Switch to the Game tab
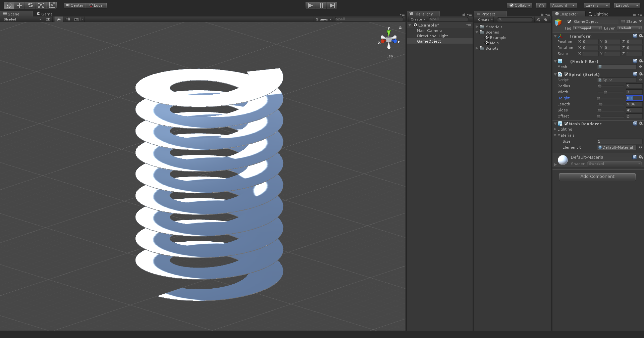Image resolution: width=644 pixels, height=338 pixels. [45, 14]
